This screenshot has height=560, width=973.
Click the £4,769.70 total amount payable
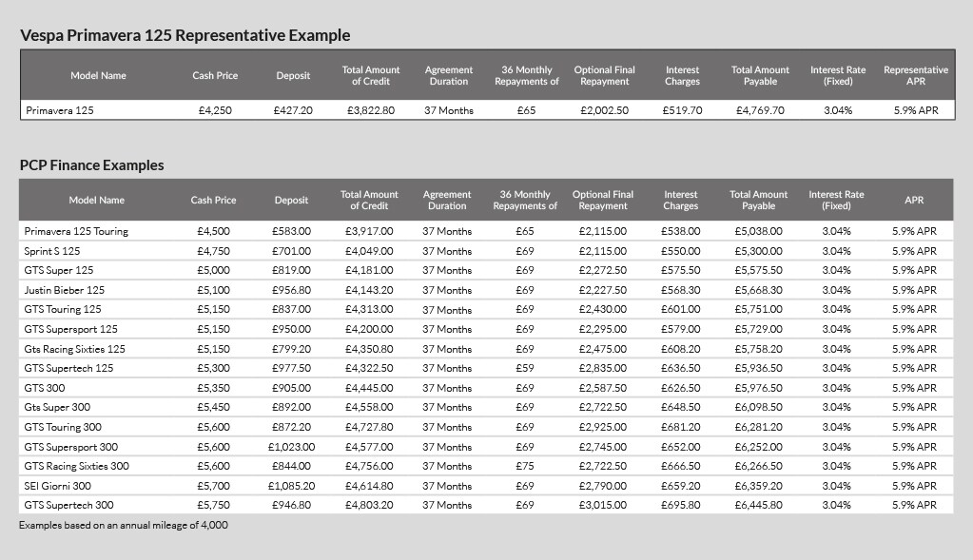click(760, 110)
